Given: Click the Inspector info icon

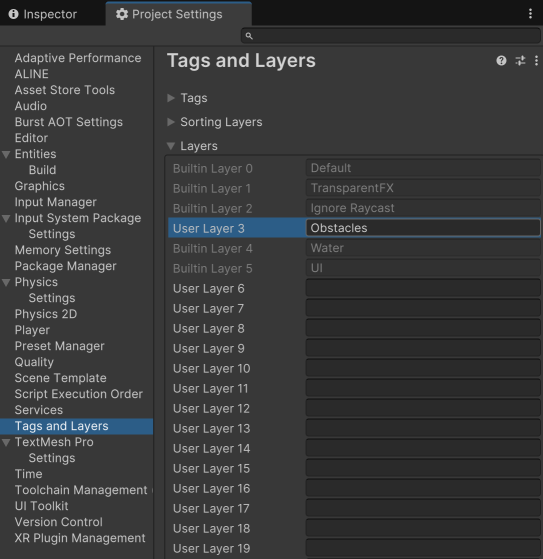Looking at the screenshot, I should coord(13,14).
